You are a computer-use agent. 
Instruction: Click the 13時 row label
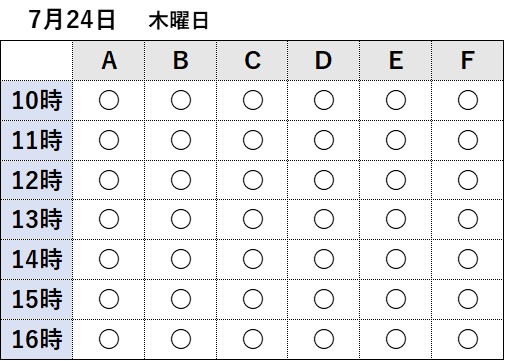click(x=37, y=219)
